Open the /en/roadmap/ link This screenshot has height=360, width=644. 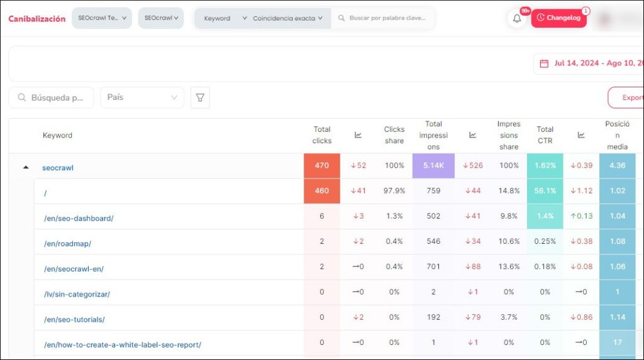pos(68,244)
